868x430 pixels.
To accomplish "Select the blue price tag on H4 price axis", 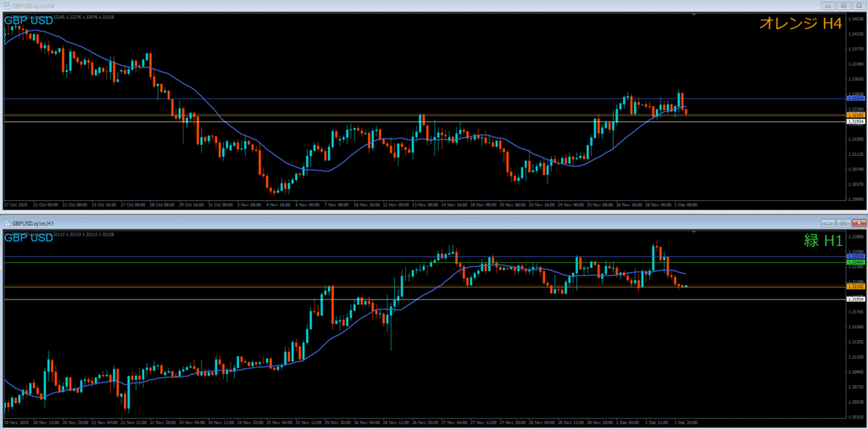I will pos(855,98).
